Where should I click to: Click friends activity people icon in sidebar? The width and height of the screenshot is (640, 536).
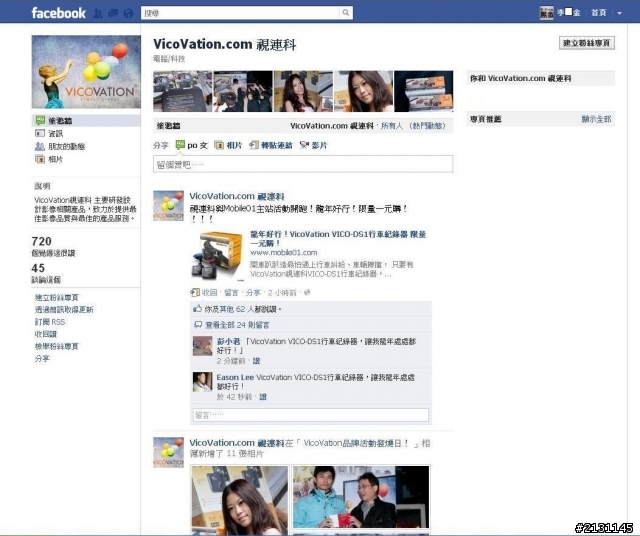click(x=40, y=146)
